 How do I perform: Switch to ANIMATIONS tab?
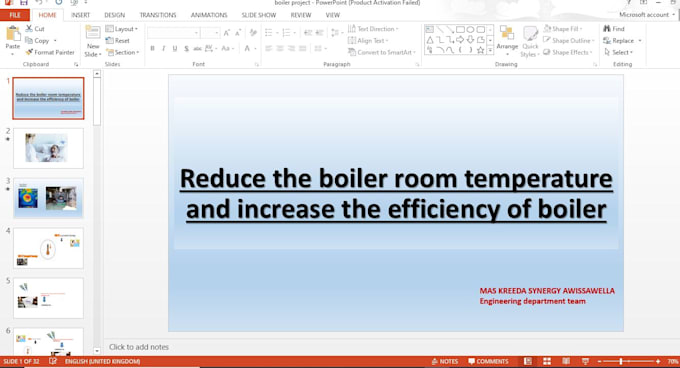click(209, 15)
